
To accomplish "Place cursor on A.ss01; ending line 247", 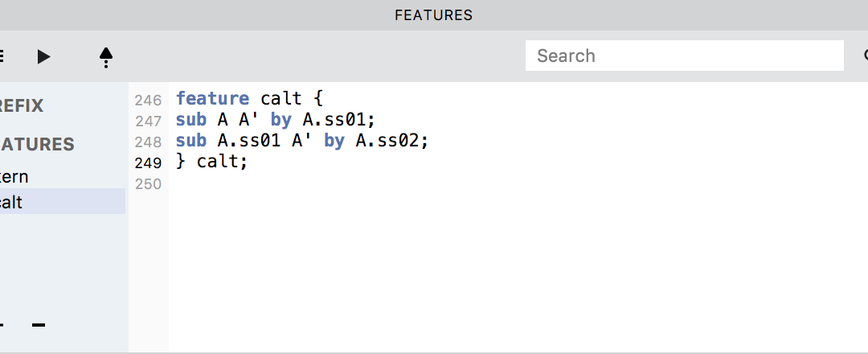I will coord(340,120).
